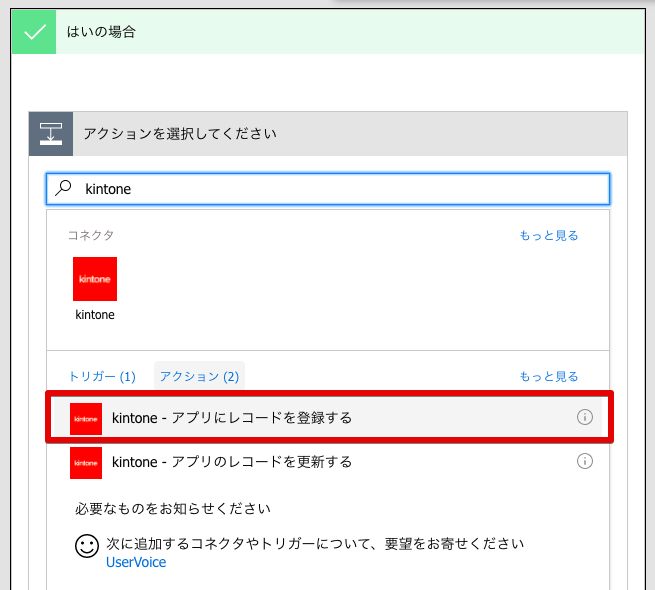The width and height of the screenshot is (655, 590).
Task: Click the magnifier search icon
Action: pos(63,188)
